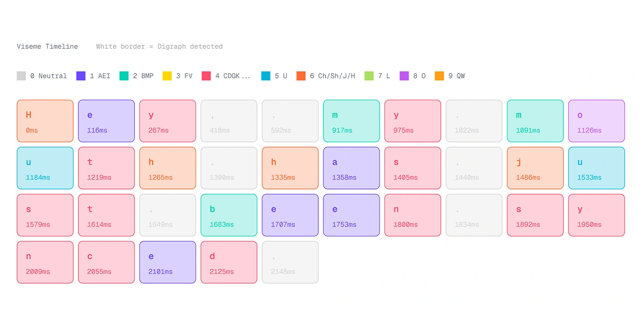This screenshot has height=326, width=644.
Task: Pick the yellow 3 FV legend swatch
Action: (167, 76)
